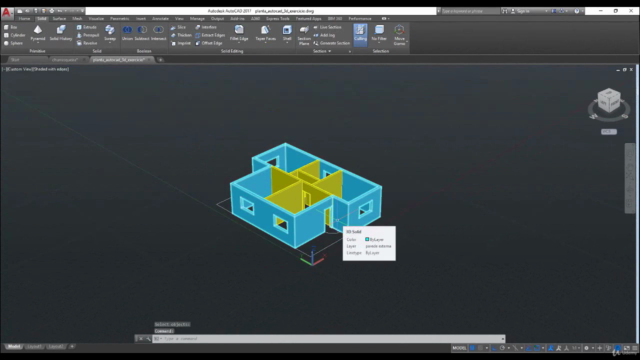Toggle MODEL space button in status bar

[x=459, y=348]
